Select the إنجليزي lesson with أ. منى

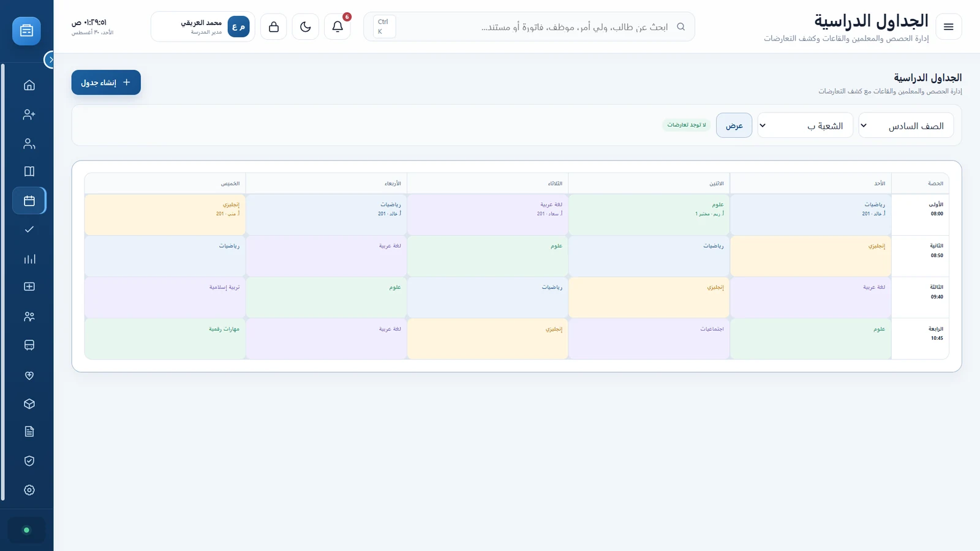pos(165,215)
